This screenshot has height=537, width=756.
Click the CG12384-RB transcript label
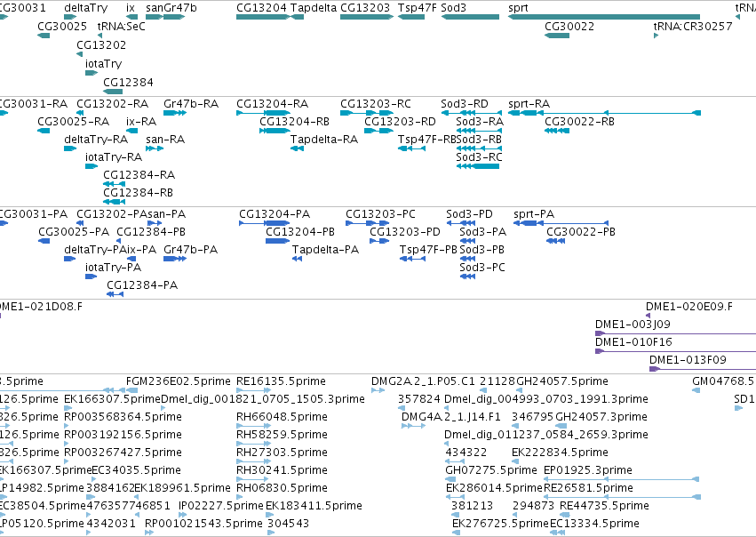[138, 193]
